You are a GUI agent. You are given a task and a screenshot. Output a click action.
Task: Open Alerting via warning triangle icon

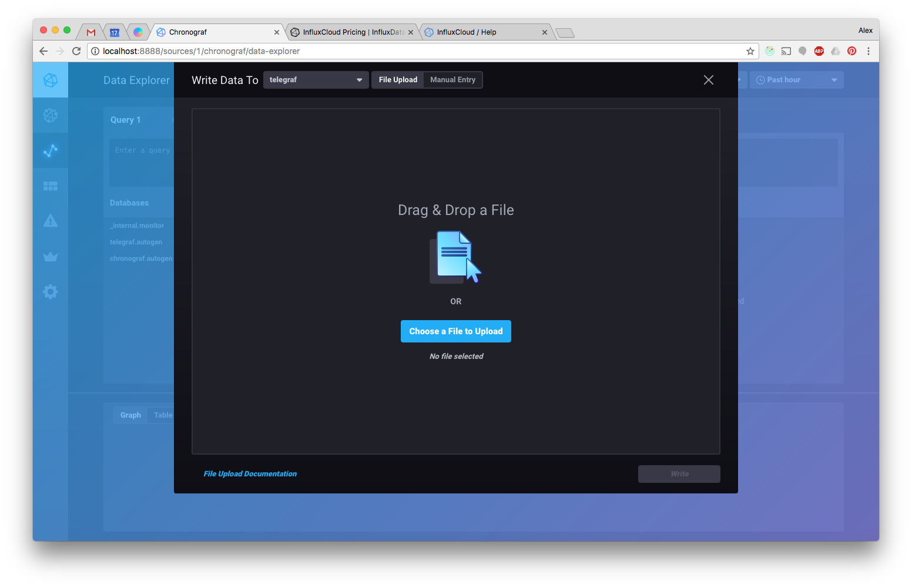pos(51,221)
